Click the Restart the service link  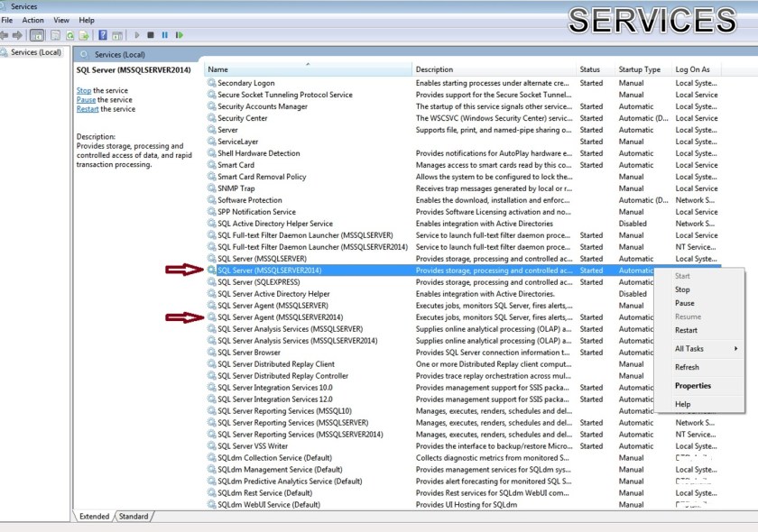point(88,109)
